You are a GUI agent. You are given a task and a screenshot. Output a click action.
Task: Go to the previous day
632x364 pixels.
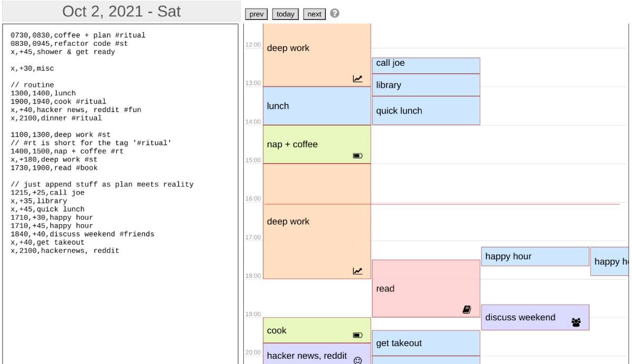coord(256,14)
